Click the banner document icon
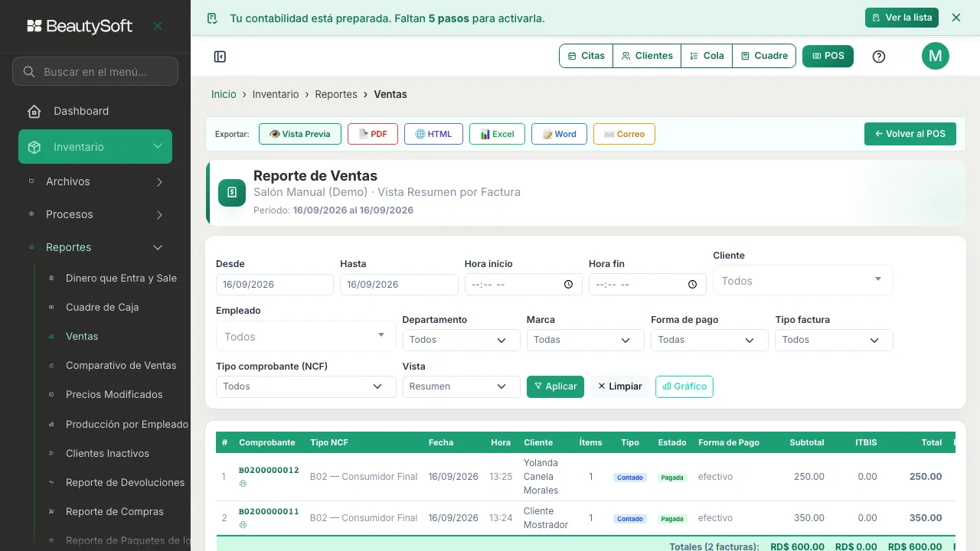The image size is (980, 551). click(x=213, y=18)
